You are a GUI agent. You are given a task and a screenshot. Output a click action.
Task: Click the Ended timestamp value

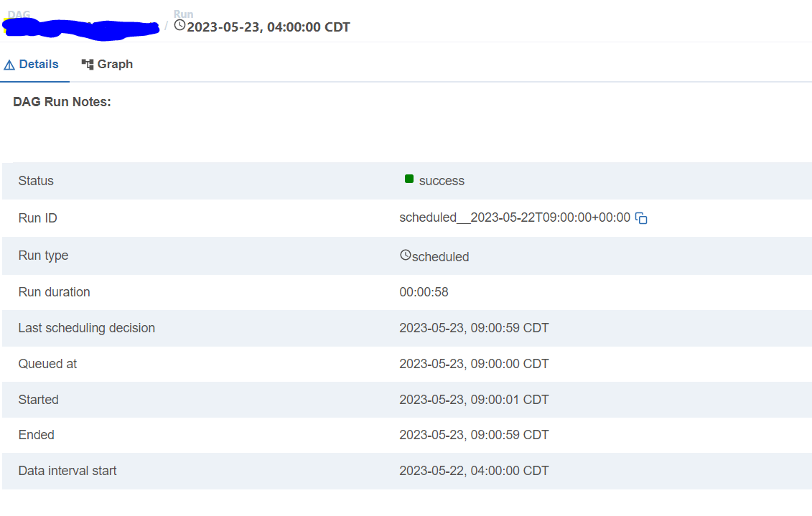point(475,435)
